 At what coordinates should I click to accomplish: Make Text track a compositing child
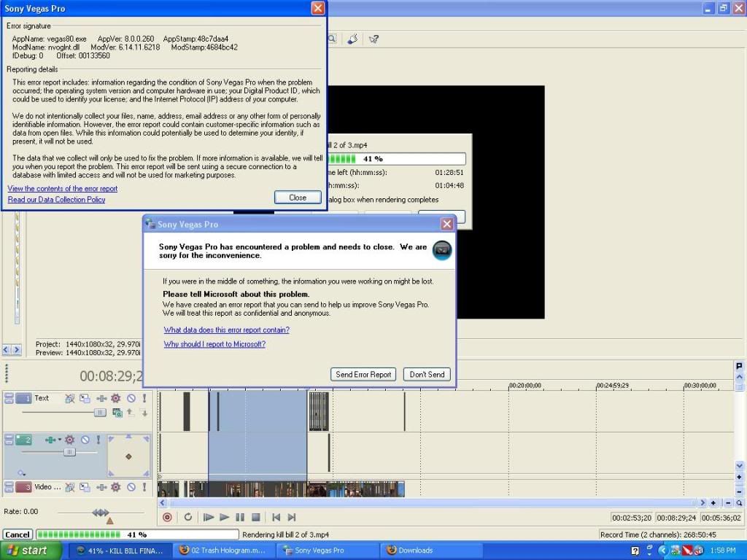pos(144,413)
